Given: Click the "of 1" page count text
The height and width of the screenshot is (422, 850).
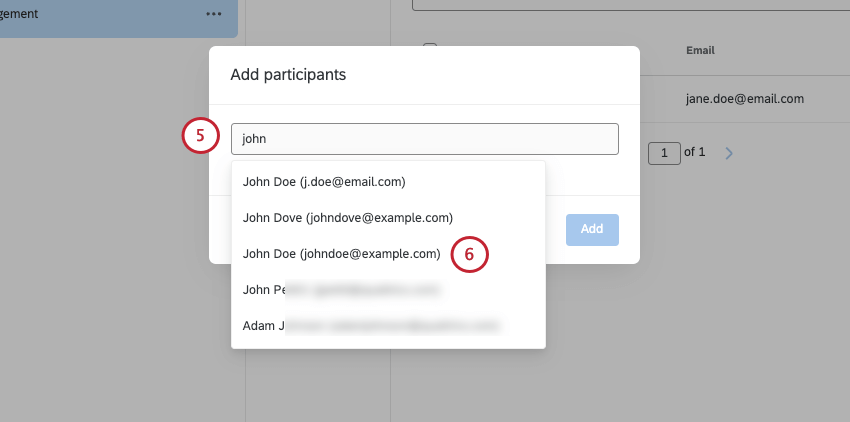Looking at the screenshot, I should point(695,152).
